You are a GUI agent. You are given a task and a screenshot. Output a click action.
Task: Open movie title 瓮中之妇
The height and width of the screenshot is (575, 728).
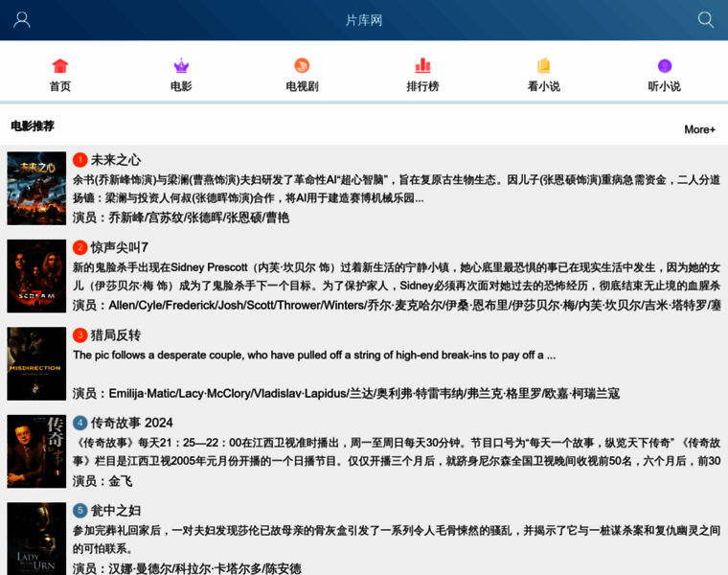click(x=116, y=511)
